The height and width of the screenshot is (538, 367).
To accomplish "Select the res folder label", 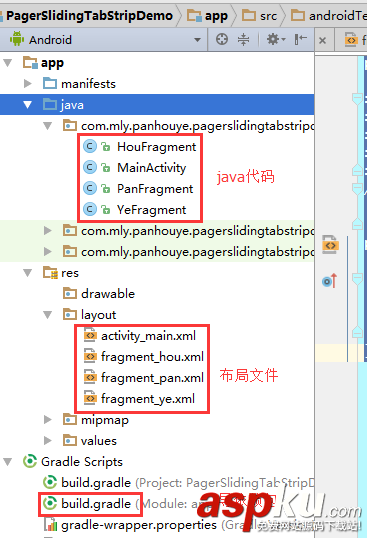I will 70,273.
